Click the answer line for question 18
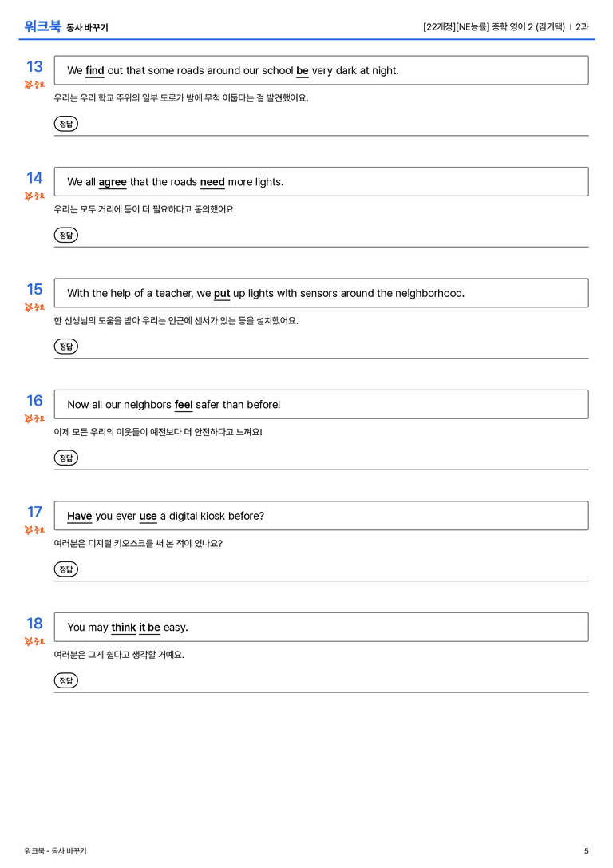Image resolution: width=613 pixels, height=868 pixels. coord(322,692)
